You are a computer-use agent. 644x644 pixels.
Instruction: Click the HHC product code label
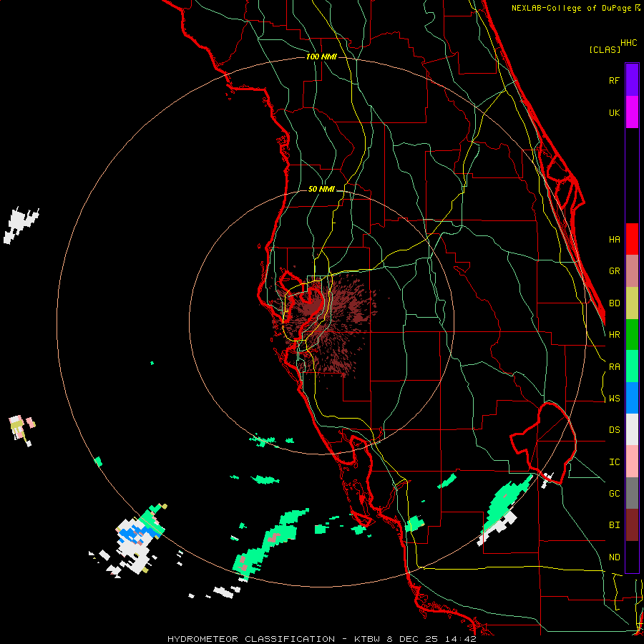point(628,43)
